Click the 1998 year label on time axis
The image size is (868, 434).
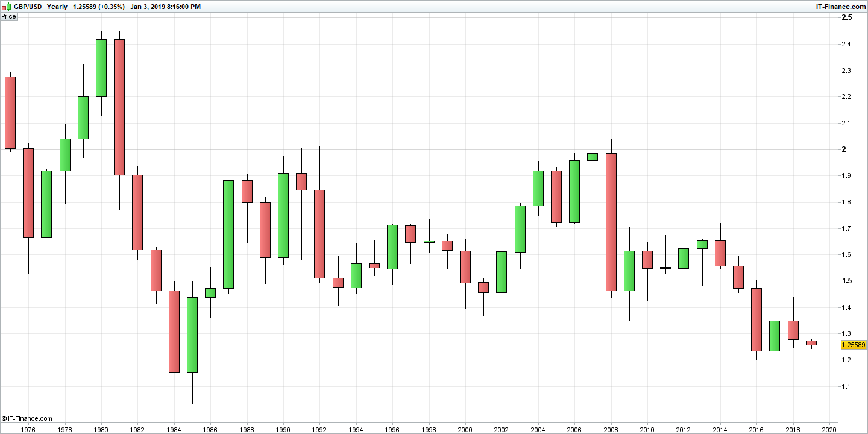429,430
